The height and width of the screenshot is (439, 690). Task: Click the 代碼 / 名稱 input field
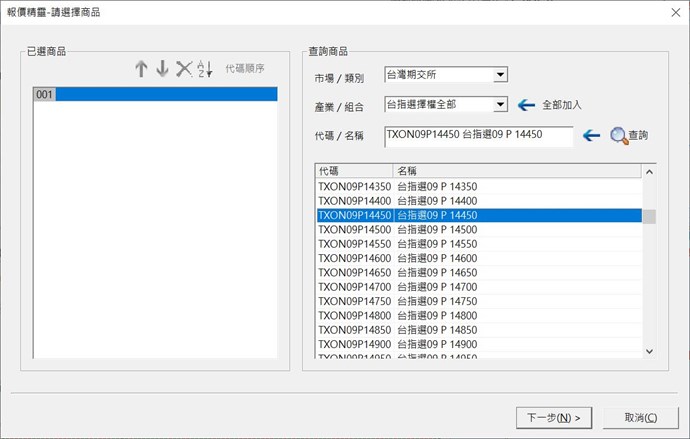pyautogui.click(x=478, y=135)
